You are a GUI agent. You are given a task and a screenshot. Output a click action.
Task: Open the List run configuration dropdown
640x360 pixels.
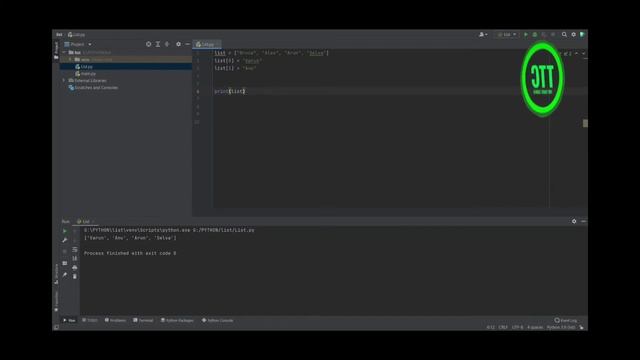click(x=507, y=35)
